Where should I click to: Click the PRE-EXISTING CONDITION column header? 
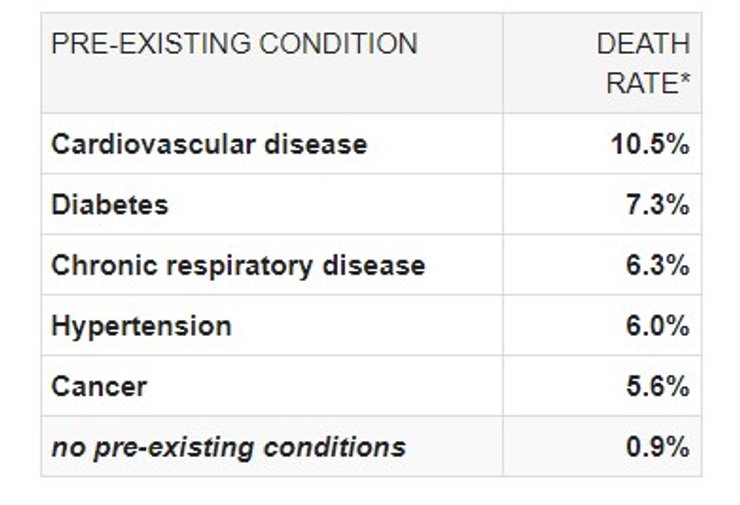coord(234,44)
